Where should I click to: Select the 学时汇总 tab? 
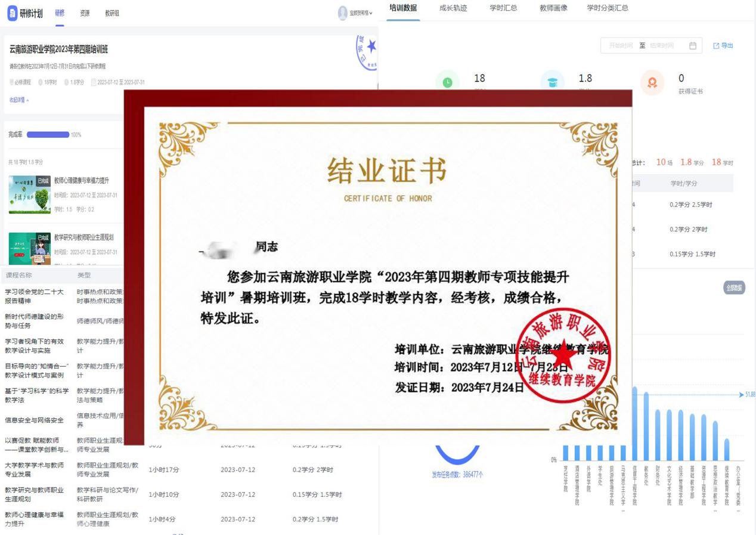pos(503,8)
